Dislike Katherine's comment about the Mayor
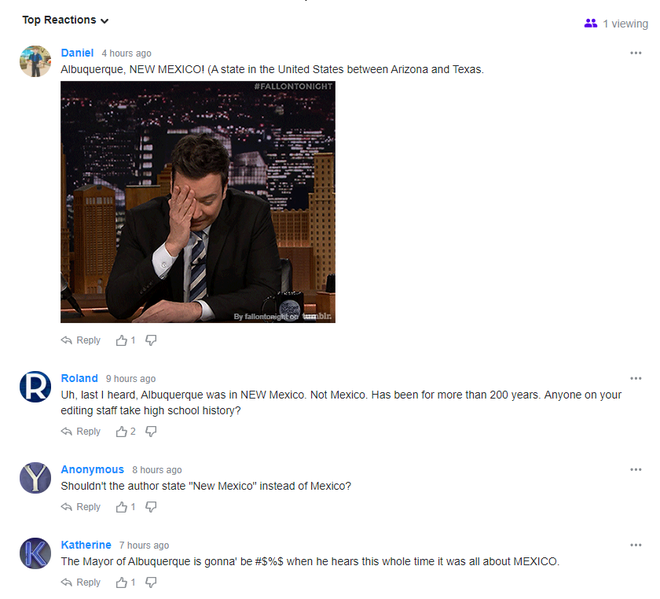Viewport: 660px width, 599px height. 151,582
